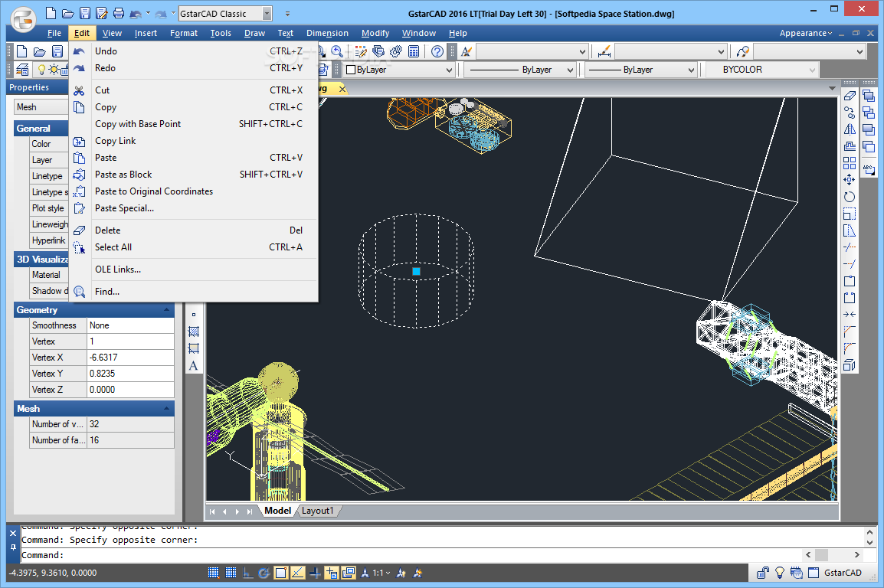Select the Chamfer tool
The width and height of the screenshot is (884, 588).
pos(850,332)
